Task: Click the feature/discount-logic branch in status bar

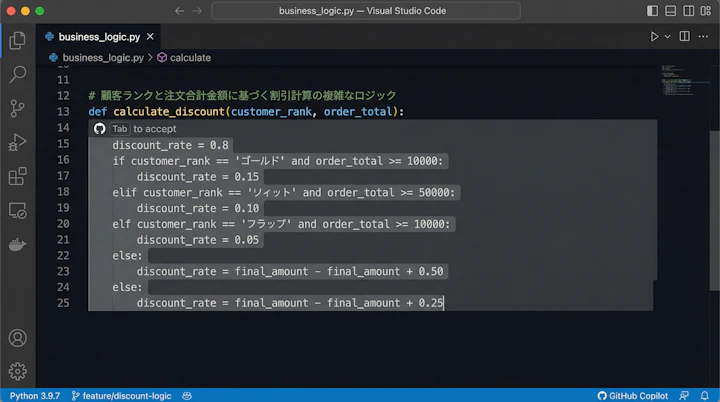Action: (122, 396)
